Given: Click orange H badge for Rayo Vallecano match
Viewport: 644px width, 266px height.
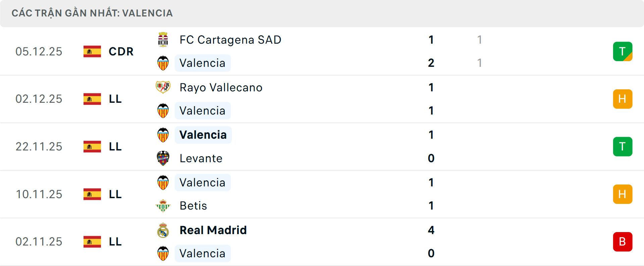Looking at the screenshot, I should tap(623, 99).
